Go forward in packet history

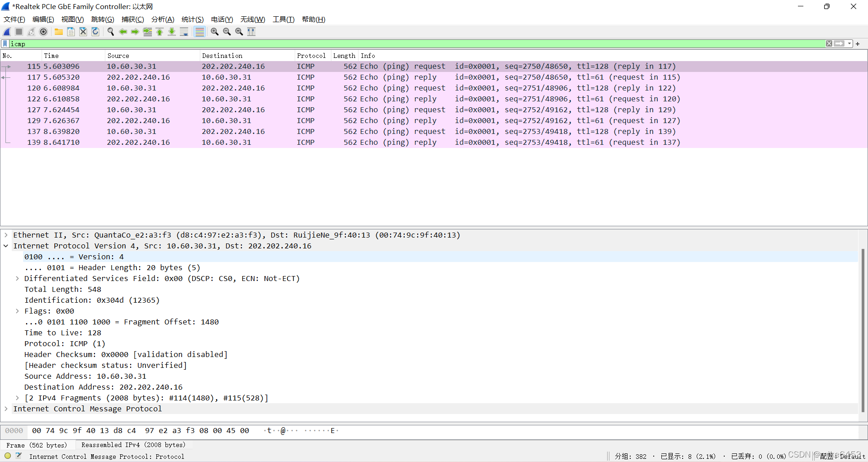click(135, 32)
